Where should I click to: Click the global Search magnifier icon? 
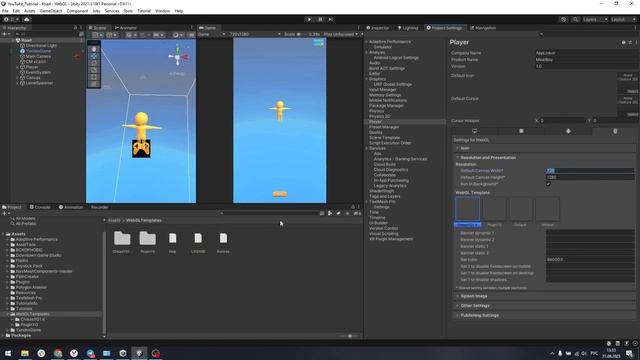click(575, 19)
